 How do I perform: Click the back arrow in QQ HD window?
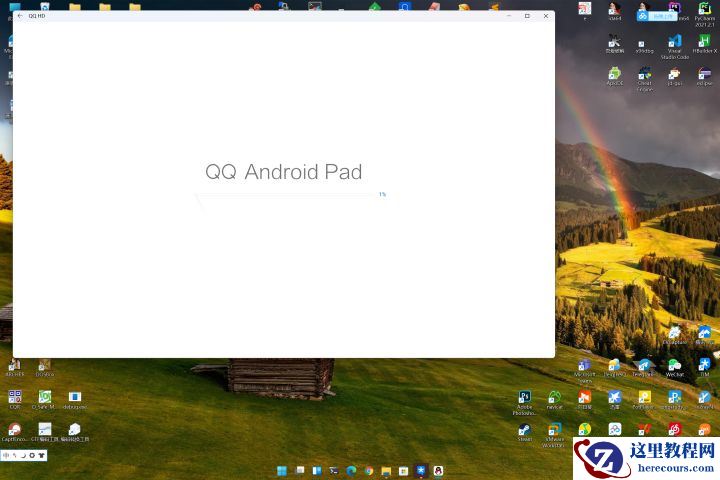[20, 16]
